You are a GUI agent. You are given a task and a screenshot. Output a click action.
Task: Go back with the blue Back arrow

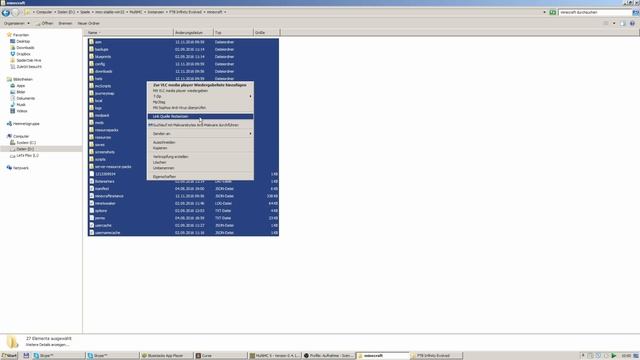pyautogui.click(x=6, y=12)
